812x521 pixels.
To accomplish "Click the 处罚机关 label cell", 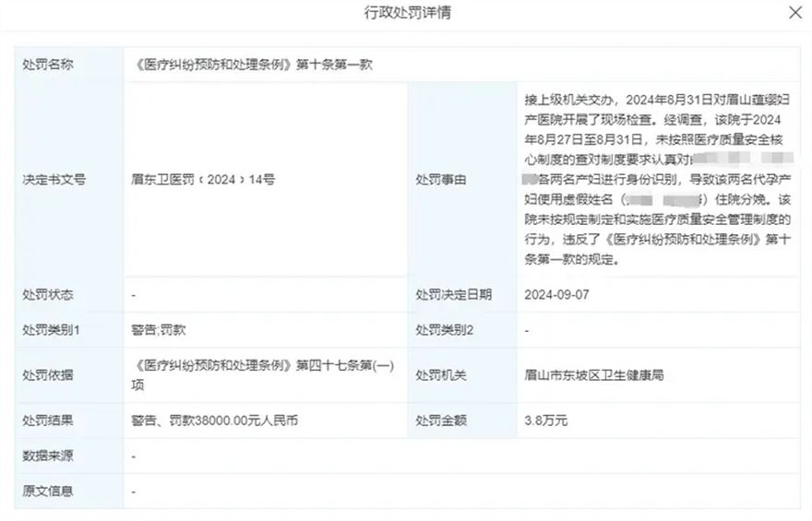I will pyautogui.click(x=440, y=375).
